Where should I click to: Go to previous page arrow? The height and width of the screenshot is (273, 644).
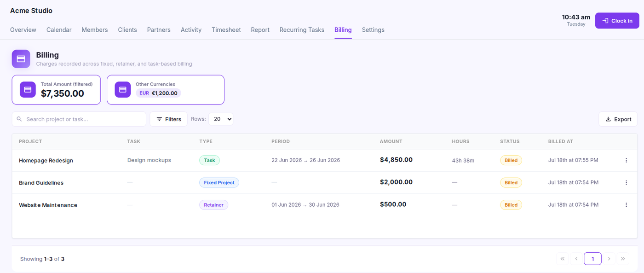tap(576, 259)
